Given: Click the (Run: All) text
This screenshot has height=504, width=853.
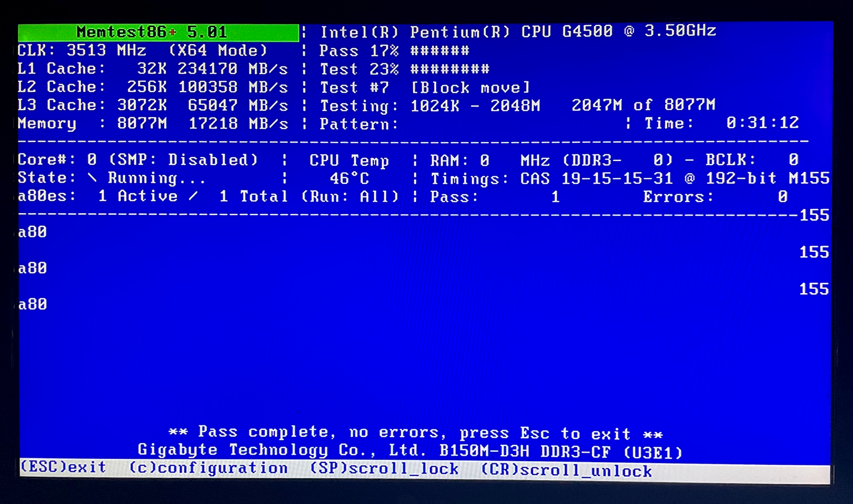Looking at the screenshot, I should coord(350,196).
